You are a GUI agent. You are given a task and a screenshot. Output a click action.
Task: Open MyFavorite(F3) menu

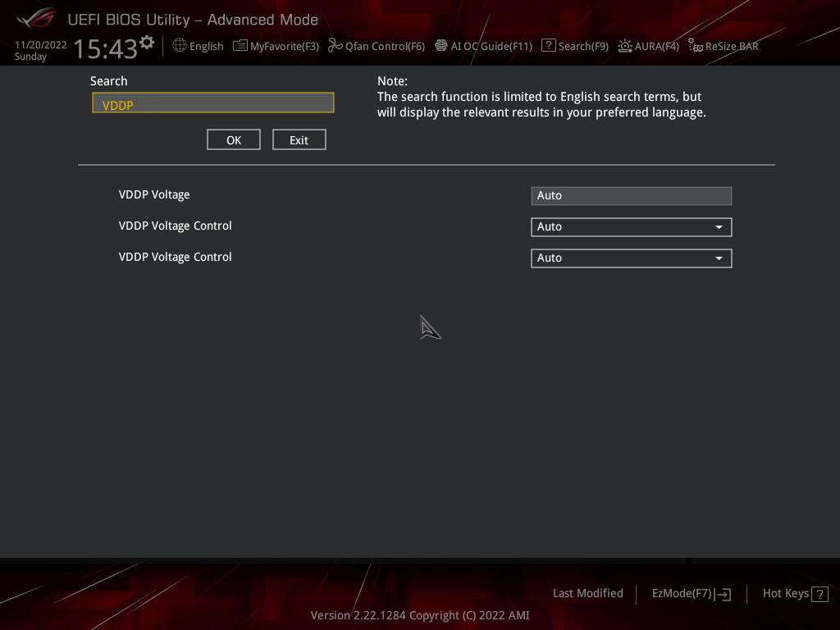pyautogui.click(x=285, y=46)
